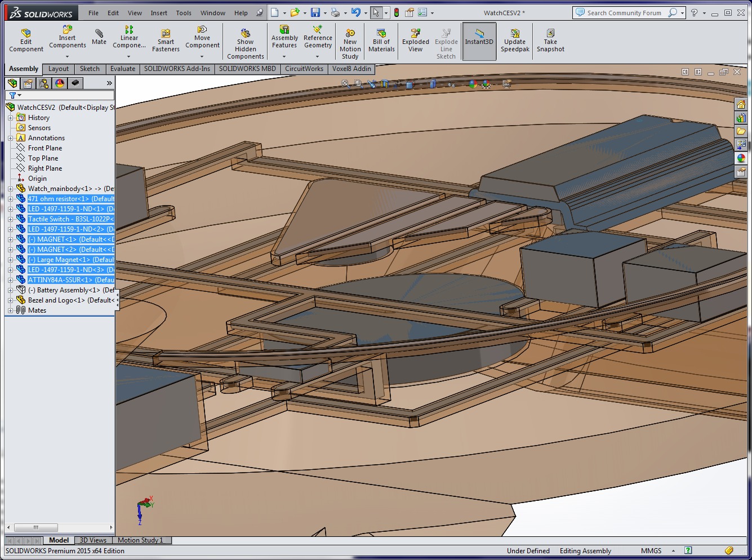Select the Mate tool
The width and height of the screenshot is (752, 560).
(99, 38)
